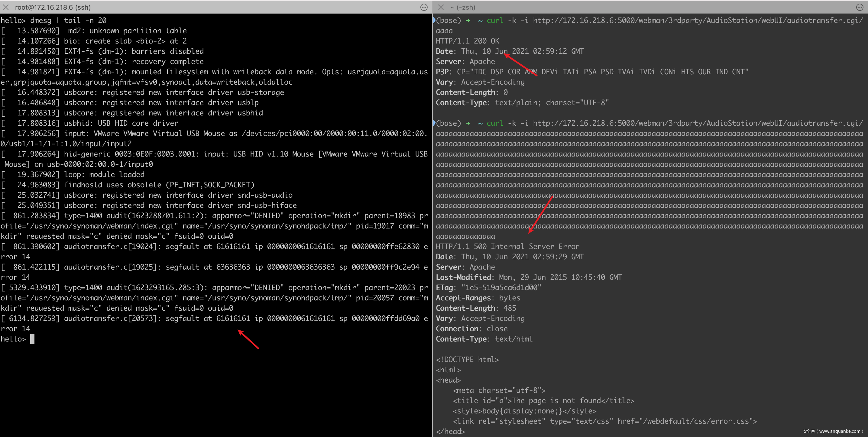Screen dimensions: 868x437
Task: Select the root@172.16.218.6 (ssh) pane title
Action: pos(53,7)
